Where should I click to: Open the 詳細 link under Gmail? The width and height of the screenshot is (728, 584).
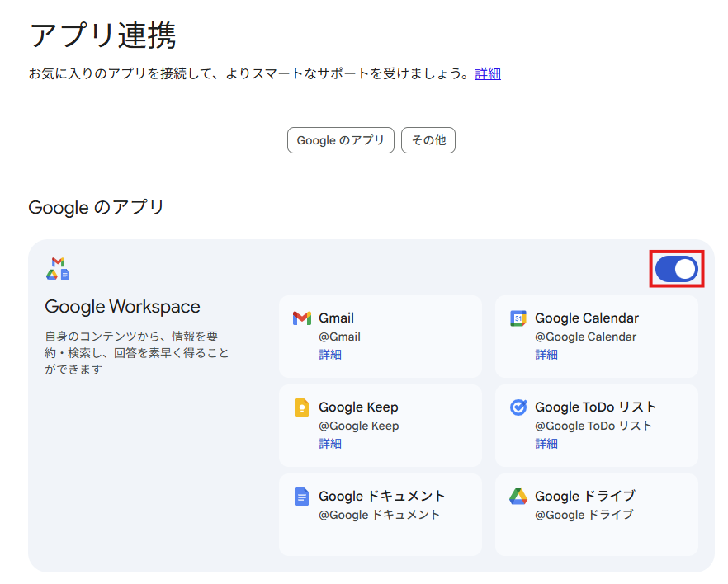(330, 355)
